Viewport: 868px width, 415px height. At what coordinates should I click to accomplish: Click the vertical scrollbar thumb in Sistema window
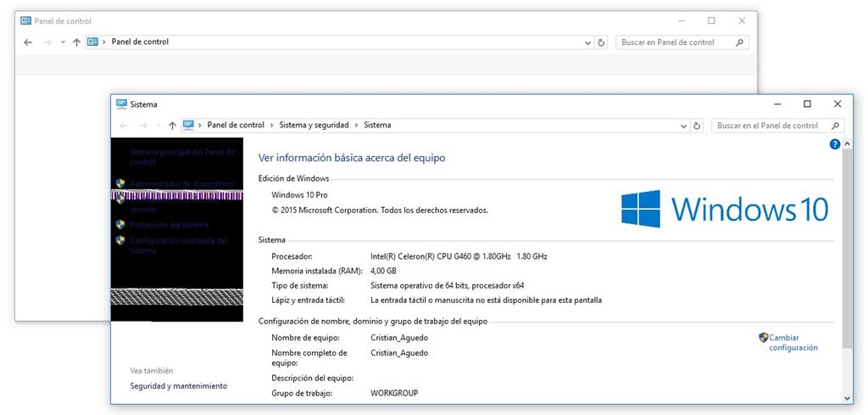click(x=848, y=248)
